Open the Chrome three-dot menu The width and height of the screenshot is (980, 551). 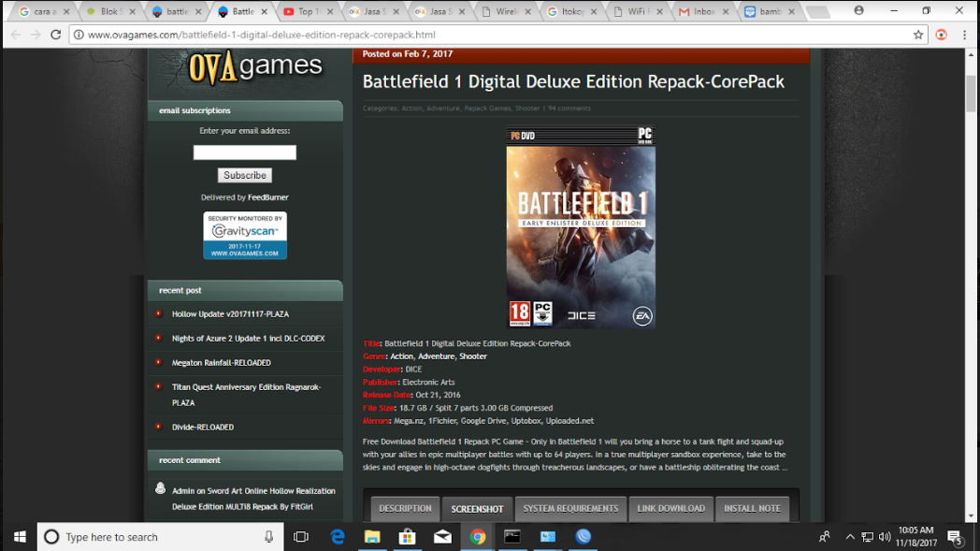[964, 35]
